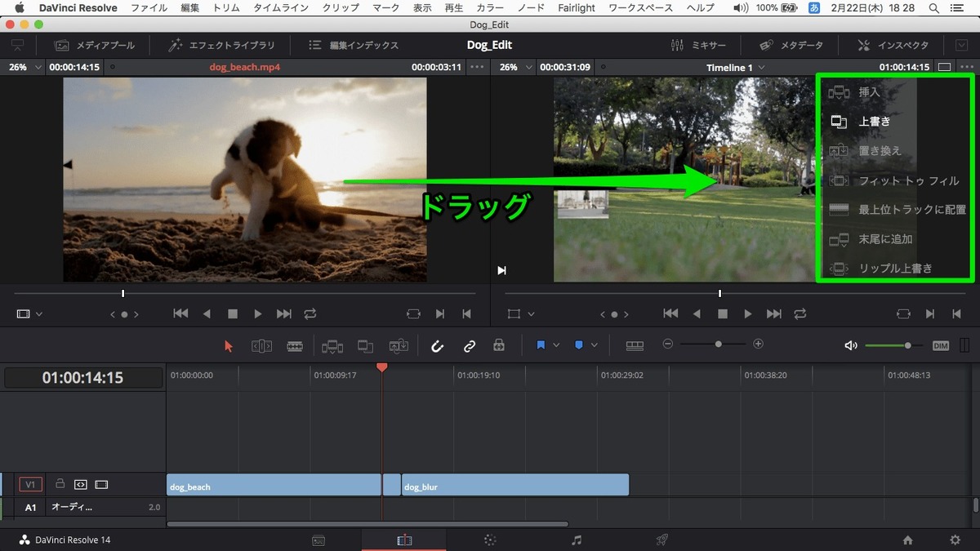Toggle linked selection on the timeline

point(470,344)
